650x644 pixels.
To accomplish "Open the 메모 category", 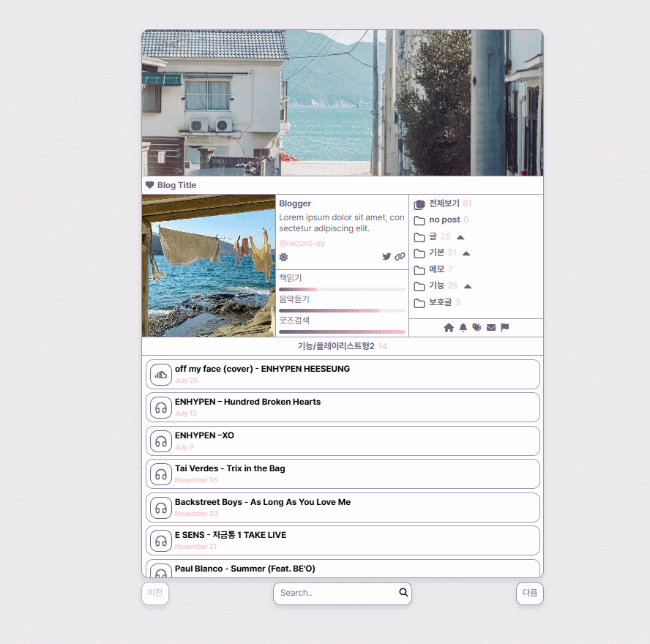I will (x=436, y=269).
